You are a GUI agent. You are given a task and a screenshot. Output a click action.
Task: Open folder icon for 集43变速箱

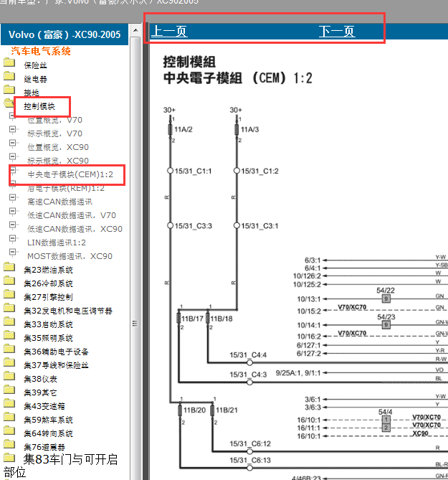tap(9, 403)
